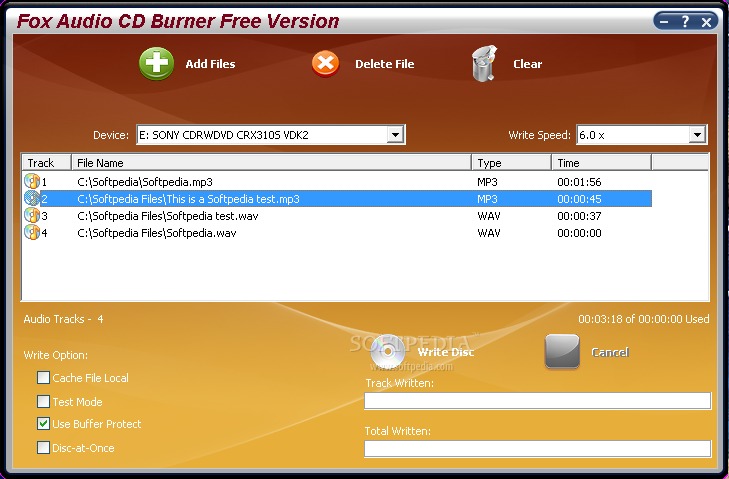Viewport: 729px width, 479px height.
Task: Click the WAV type of track 4
Action: coord(489,233)
